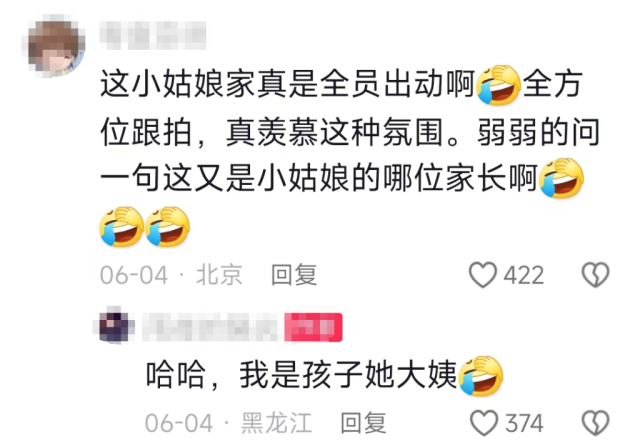Open the reply author's blurred username
This screenshot has width=640, height=445.
211,327
